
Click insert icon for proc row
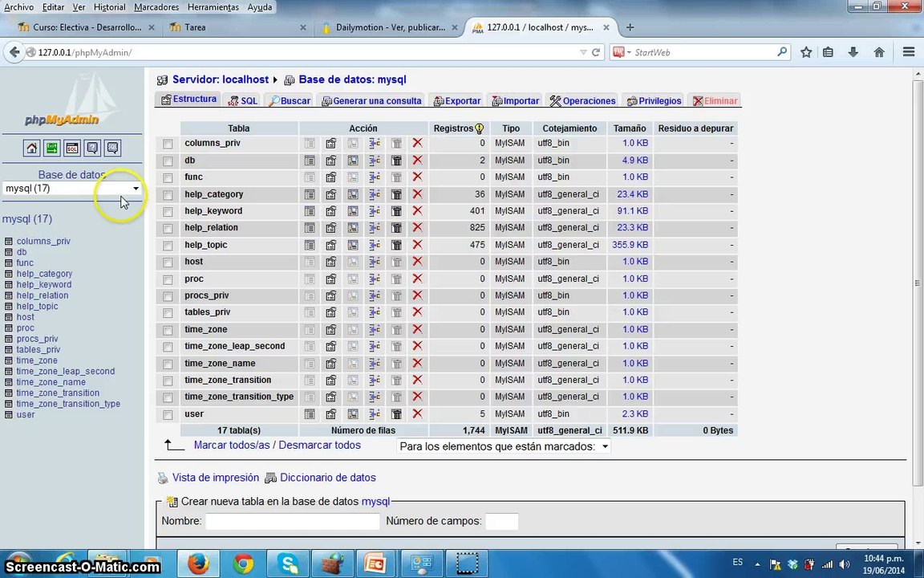[375, 279]
